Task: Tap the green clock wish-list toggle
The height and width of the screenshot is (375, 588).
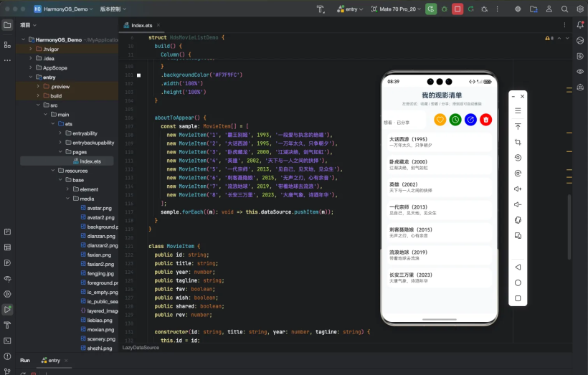Action: [455, 120]
